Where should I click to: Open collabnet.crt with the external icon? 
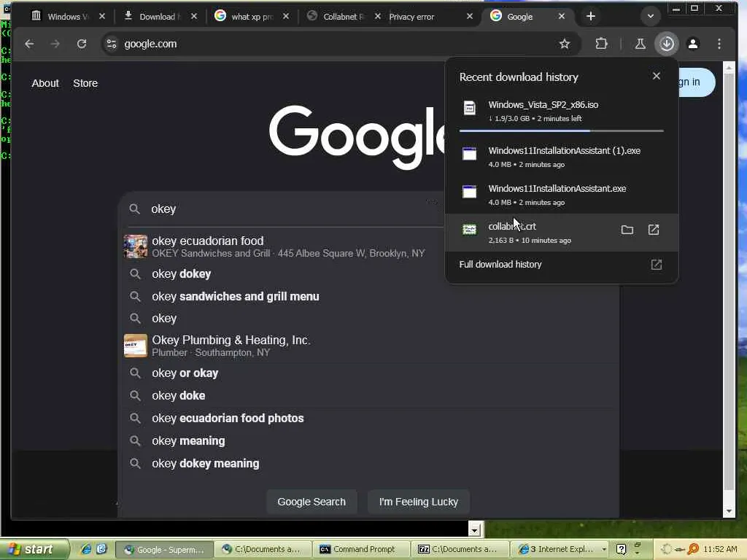pos(653,230)
